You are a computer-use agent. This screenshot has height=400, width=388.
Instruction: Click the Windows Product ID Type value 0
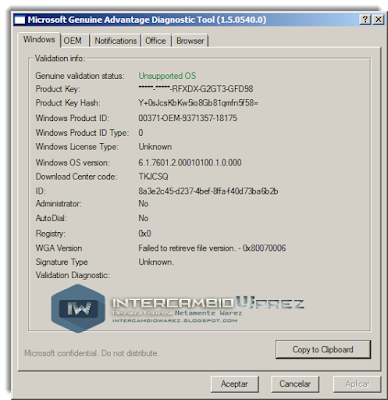141,133
